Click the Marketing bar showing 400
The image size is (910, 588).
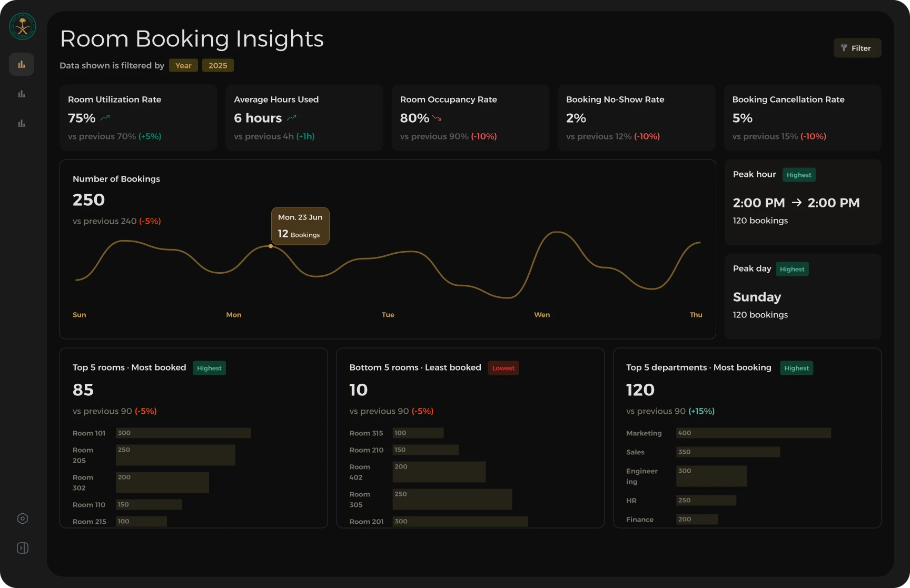coord(754,433)
